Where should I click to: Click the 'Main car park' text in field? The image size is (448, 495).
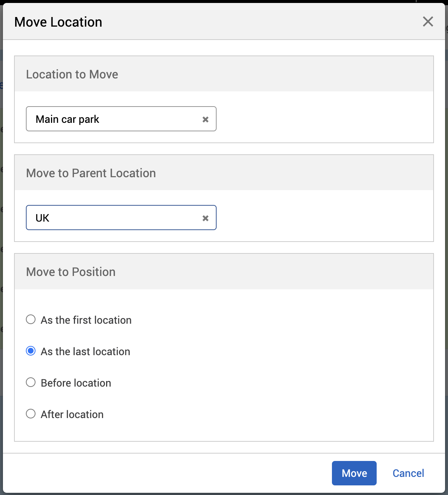point(67,119)
